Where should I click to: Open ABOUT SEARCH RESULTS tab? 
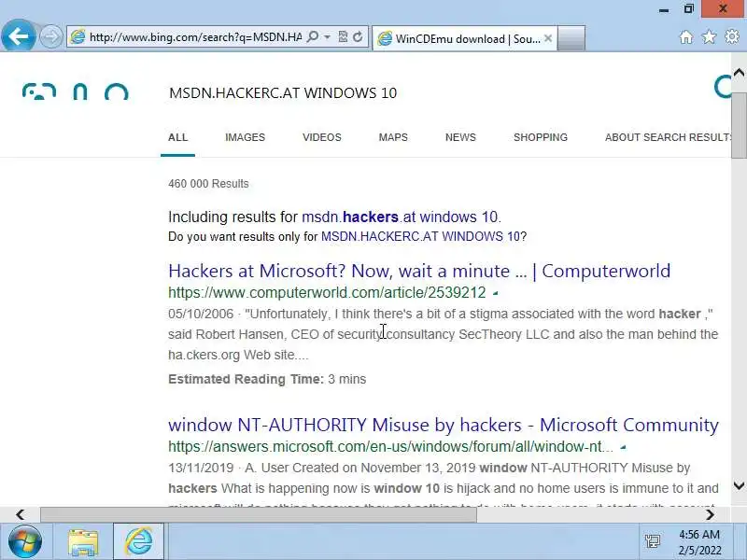coord(668,137)
